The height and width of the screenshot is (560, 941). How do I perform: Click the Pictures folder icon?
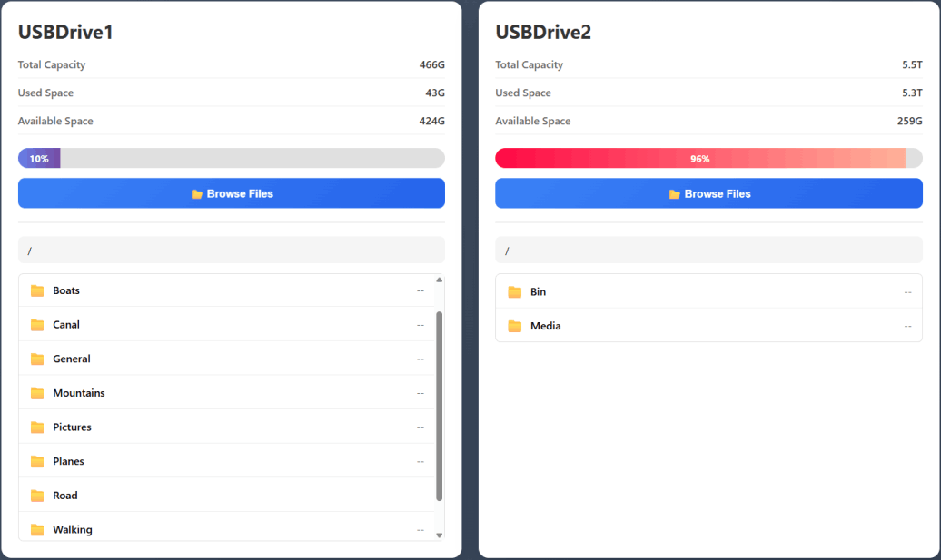pyautogui.click(x=37, y=427)
